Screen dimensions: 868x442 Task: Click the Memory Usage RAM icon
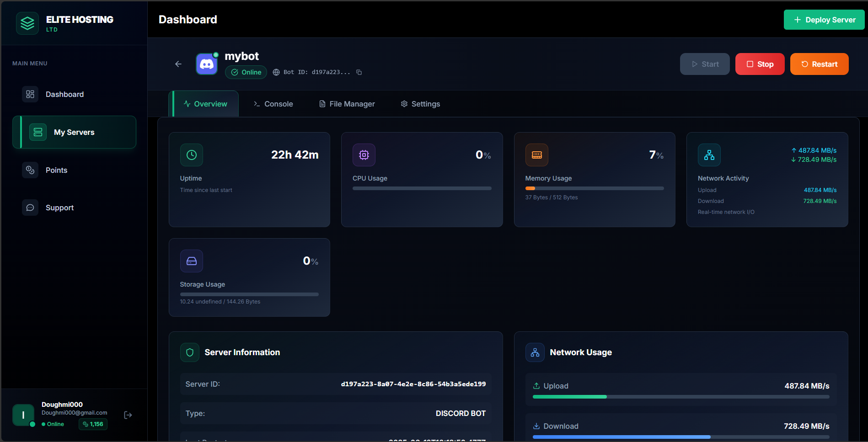pos(537,155)
